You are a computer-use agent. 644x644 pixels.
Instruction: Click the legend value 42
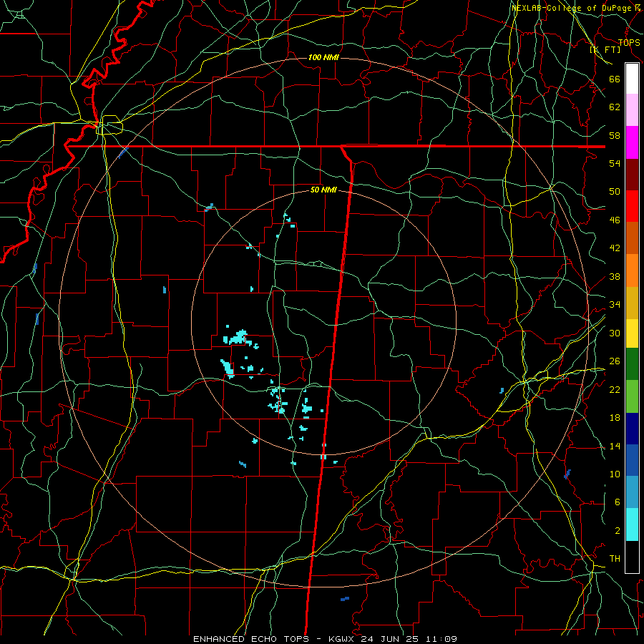pyautogui.click(x=615, y=248)
